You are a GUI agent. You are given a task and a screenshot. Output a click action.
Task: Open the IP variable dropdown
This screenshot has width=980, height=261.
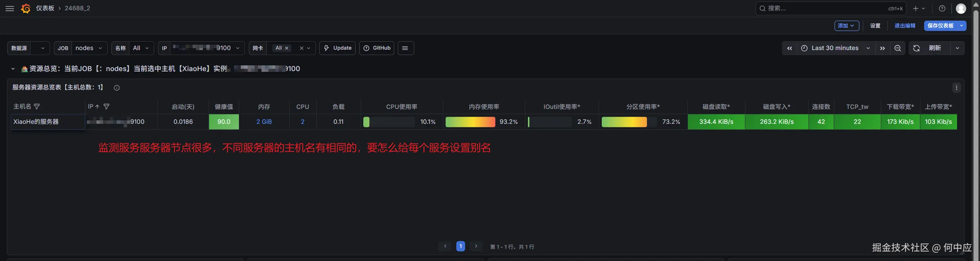pyautogui.click(x=207, y=48)
